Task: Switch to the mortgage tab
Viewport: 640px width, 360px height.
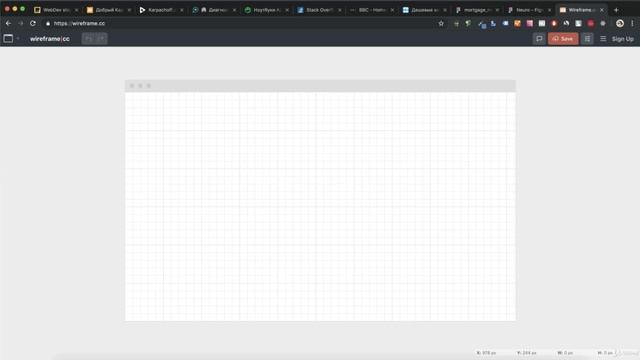Action: pos(477,10)
